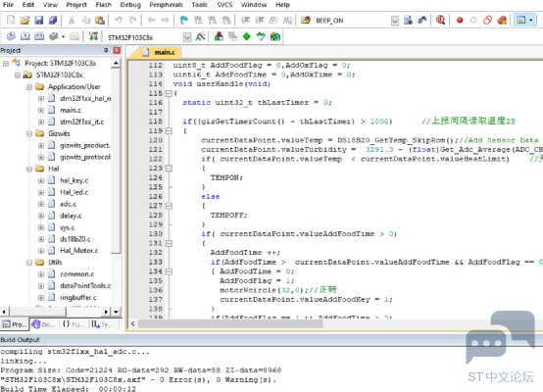This screenshot has height=392, width=543.
Task: Open a file with the folder icon
Action: click(25, 20)
